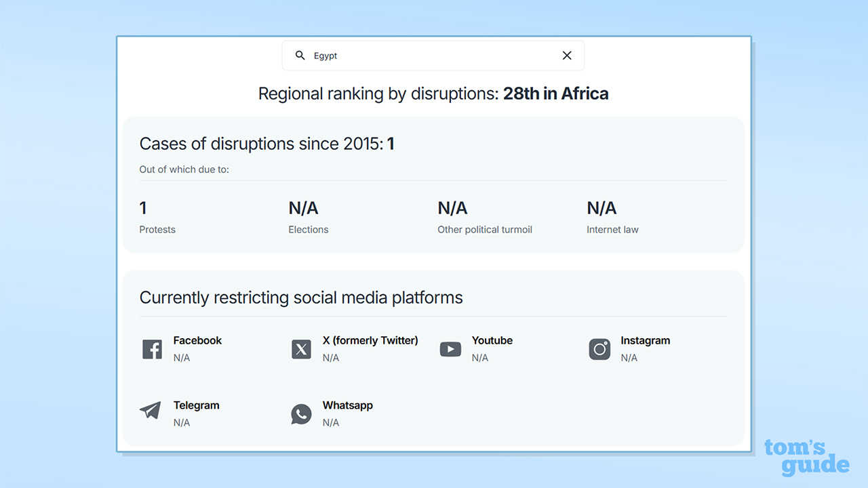Select the Currently restricting social media platforms header
The image size is (868, 488).
(301, 297)
